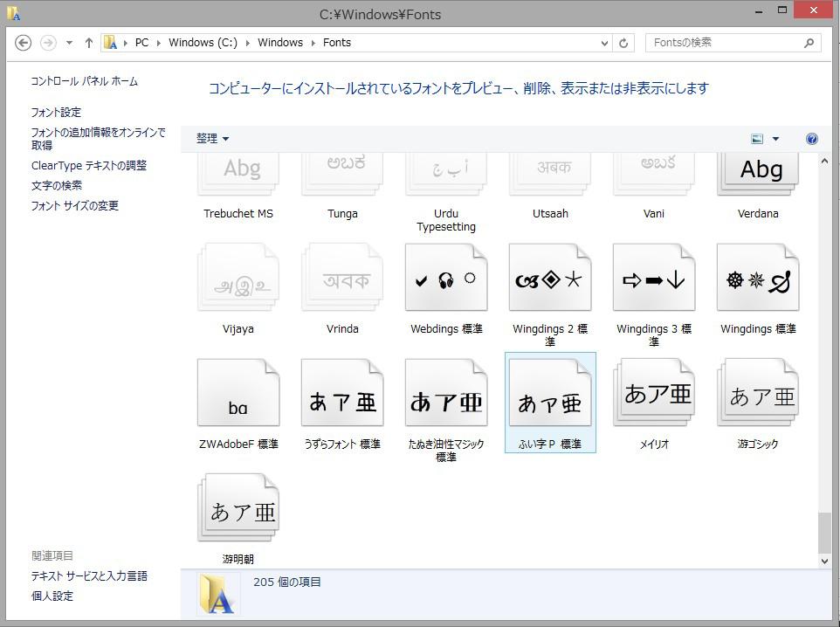Expand the chevron after PC breadcrumb
The height and width of the screenshot is (627, 840).
[159, 43]
